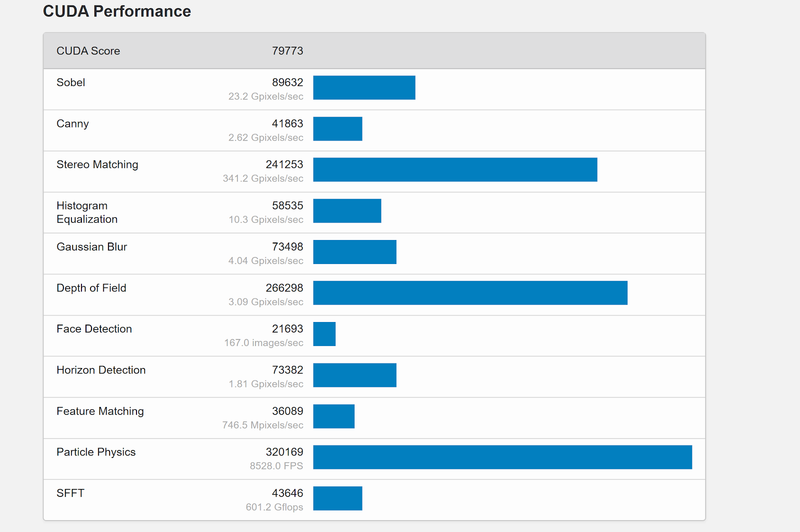
Task: Click the Canny benchmark label
Action: point(72,124)
